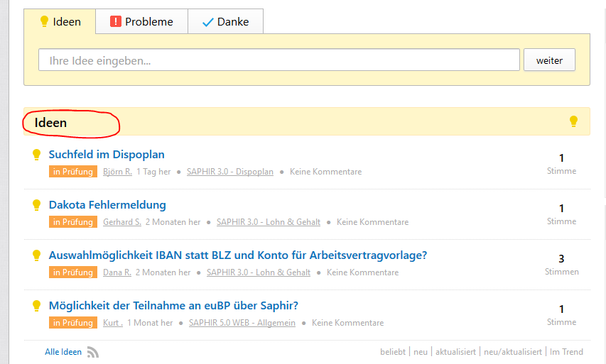View all ideas via Alle Ideen link

63,352
